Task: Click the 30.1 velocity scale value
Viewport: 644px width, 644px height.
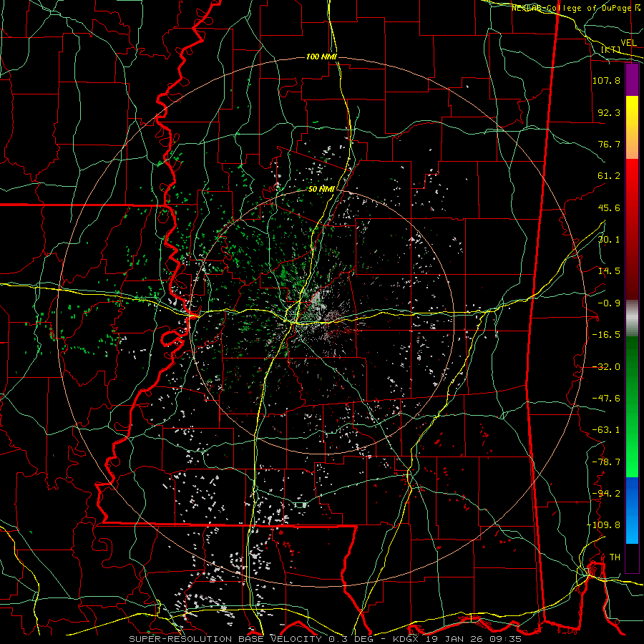Action: click(x=609, y=240)
